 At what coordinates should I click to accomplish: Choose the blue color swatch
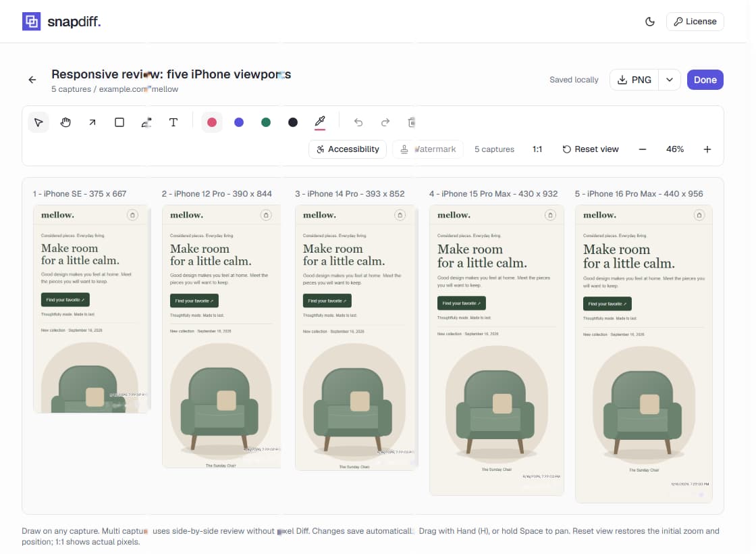239,122
